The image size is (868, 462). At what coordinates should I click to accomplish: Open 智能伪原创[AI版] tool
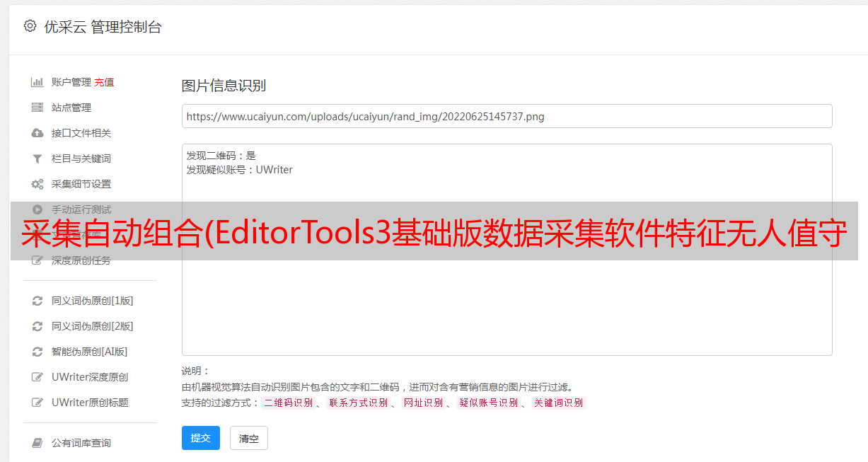coord(90,352)
